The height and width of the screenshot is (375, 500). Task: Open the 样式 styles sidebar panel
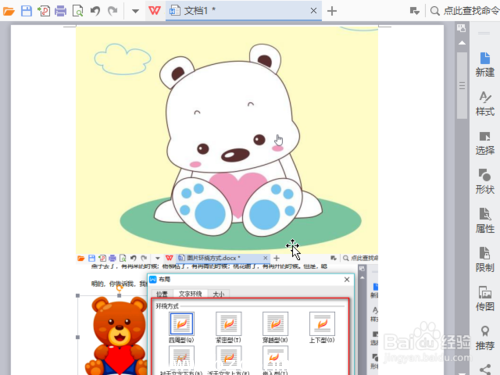coord(485,104)
